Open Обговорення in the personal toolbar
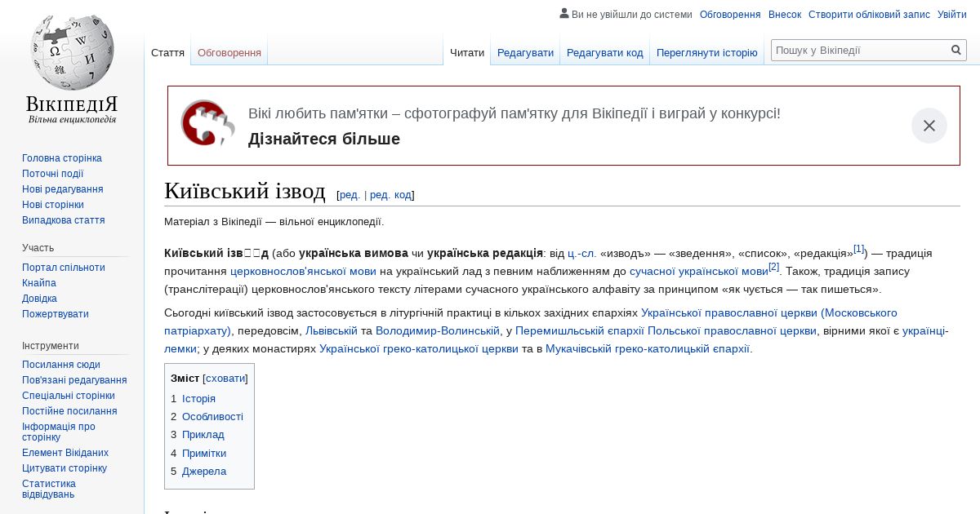 click(x=730, y=14)
